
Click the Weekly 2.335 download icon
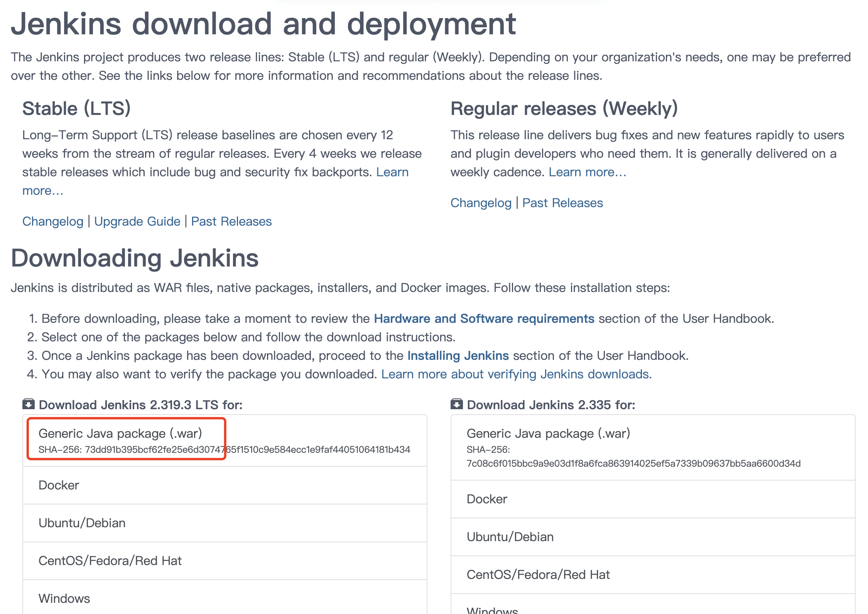(457, 404)
